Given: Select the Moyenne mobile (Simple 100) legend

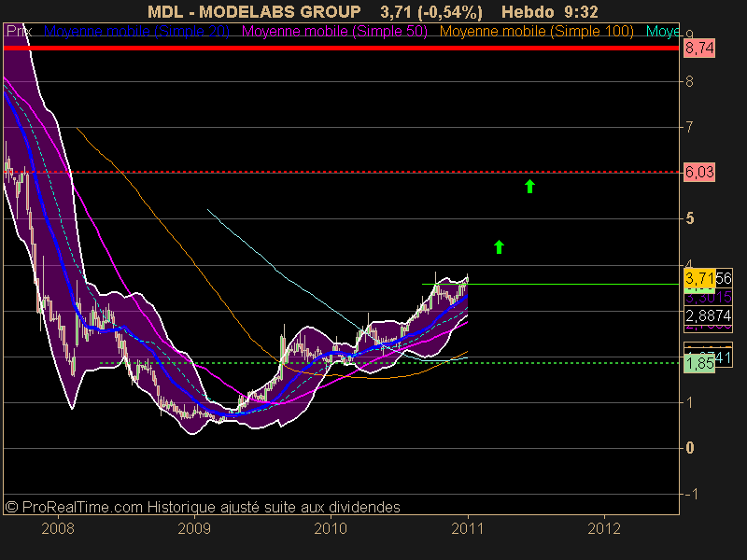Looking at the screenshot, I should pyautogui.click(x=536, y=32).
